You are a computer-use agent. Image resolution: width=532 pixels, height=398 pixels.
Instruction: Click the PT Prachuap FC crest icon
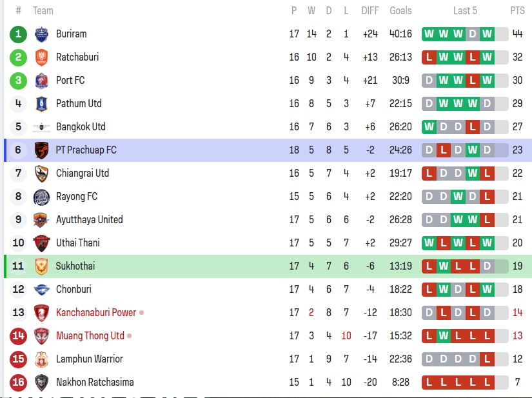41,150
